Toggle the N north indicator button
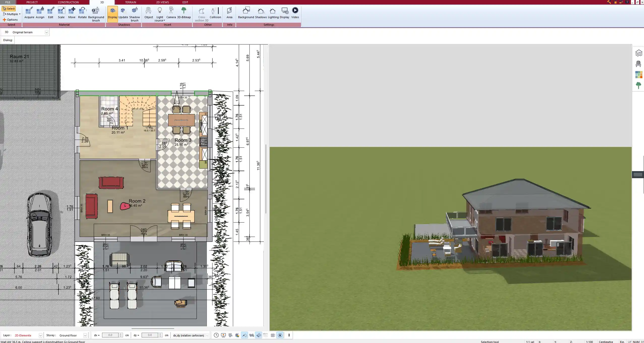644x343 pixels. click(280, 335)
